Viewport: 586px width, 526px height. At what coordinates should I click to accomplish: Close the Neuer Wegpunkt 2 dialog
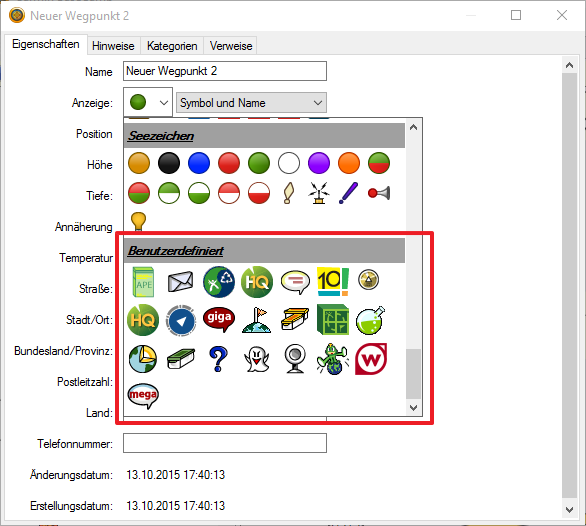point(562,15)
